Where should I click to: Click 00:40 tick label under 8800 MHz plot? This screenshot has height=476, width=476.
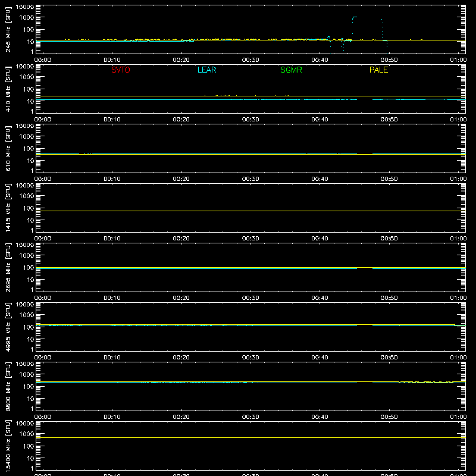pos(320,417)
